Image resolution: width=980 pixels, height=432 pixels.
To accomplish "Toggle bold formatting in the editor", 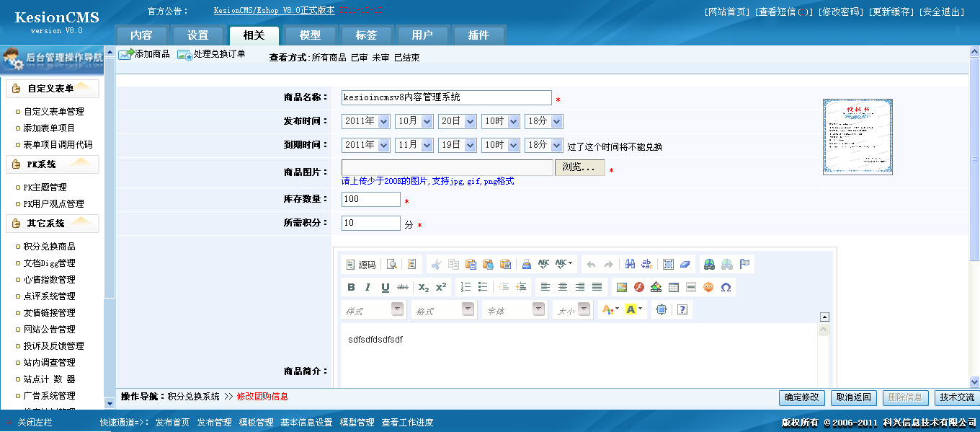I will point(352,287).
